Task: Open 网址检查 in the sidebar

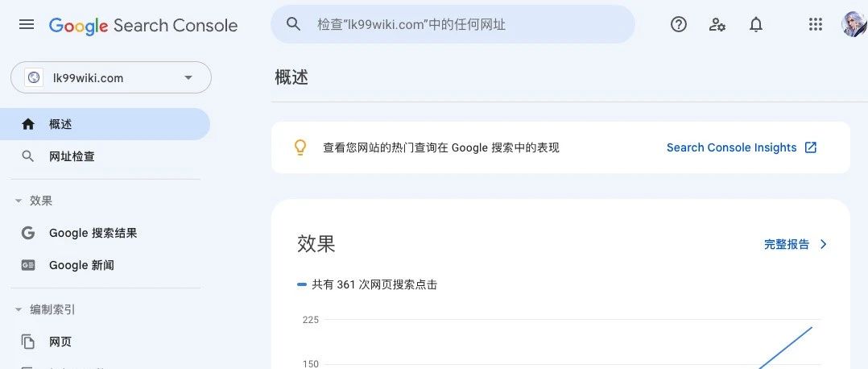Action: coord(72,156)
